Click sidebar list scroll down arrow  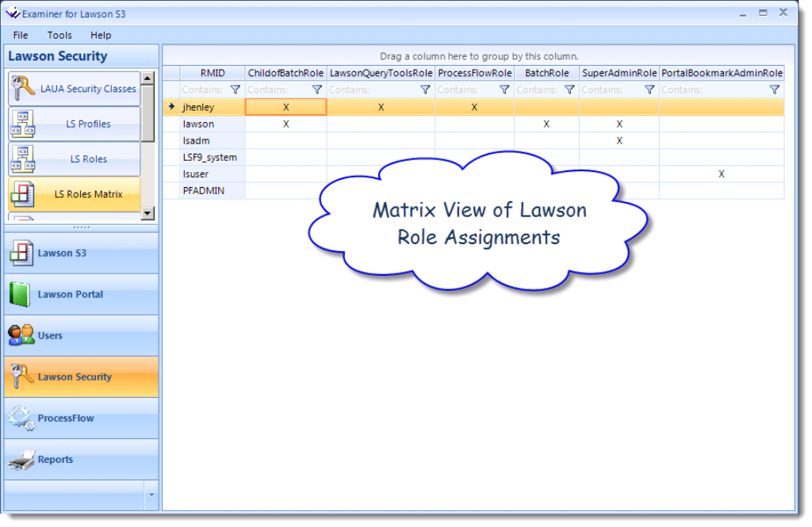pyautogui.click(x=147, y=212)
